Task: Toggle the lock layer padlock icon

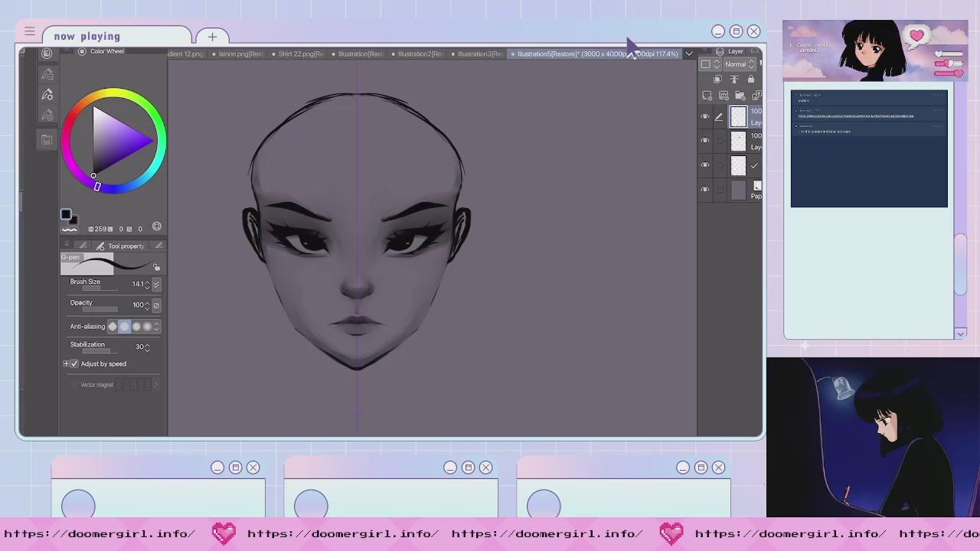Action: coord(750,80)
